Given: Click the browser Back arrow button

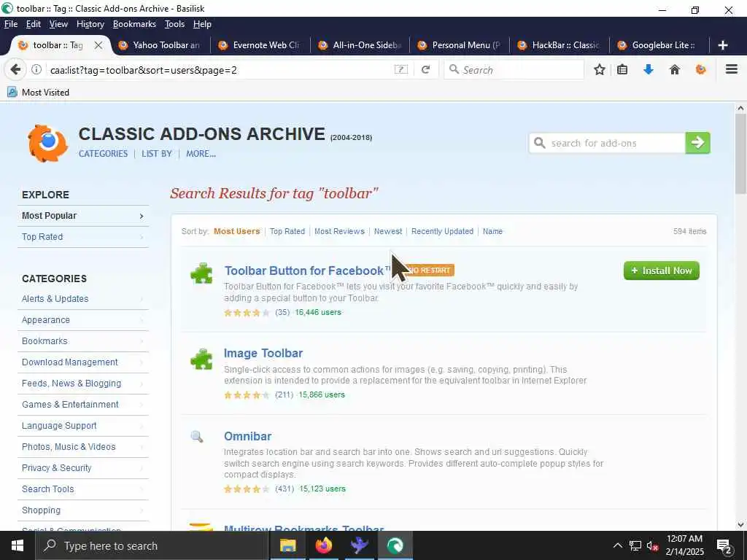Looking at the screenshot, I should [x=15, y=70].
